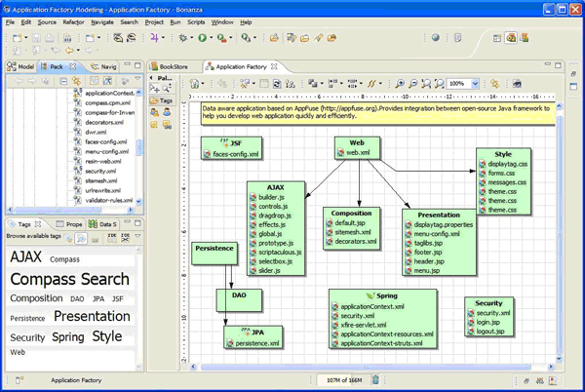Screen dimensions: 585x392
Task: Click the green Run button in toolbar
Action: (204, 38)
